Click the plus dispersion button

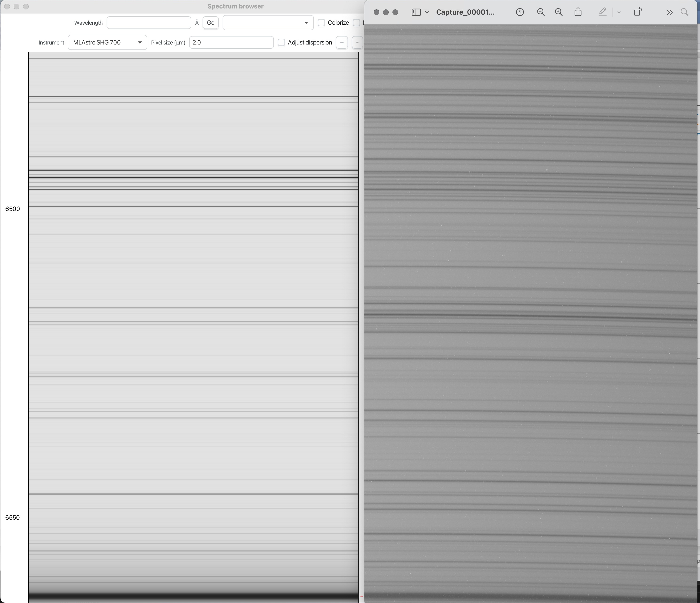342,43
